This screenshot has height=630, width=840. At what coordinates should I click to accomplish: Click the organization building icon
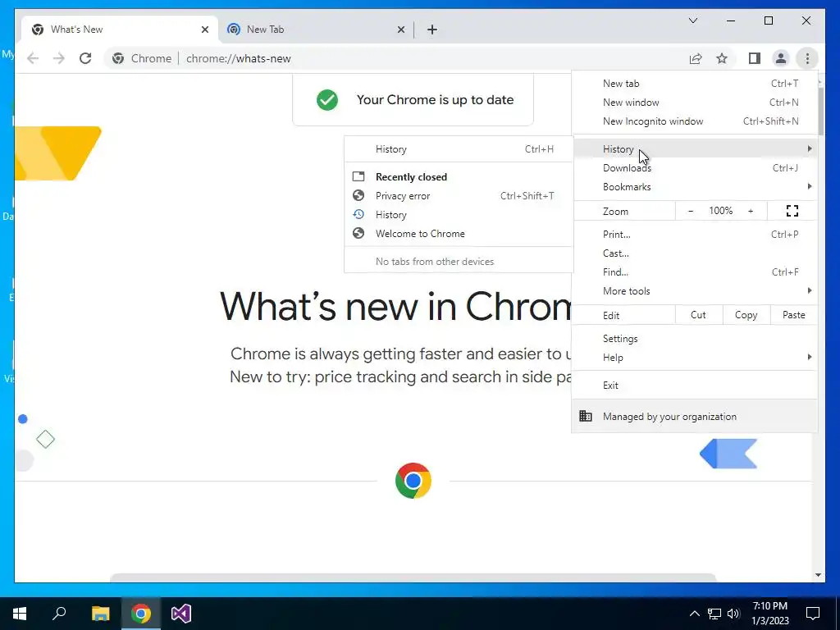pos(586,416)
